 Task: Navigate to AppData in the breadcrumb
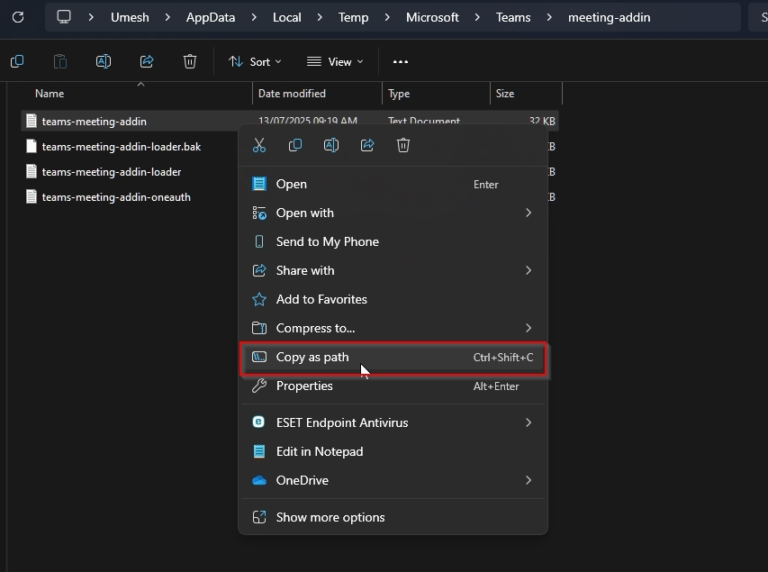[211, 18]
